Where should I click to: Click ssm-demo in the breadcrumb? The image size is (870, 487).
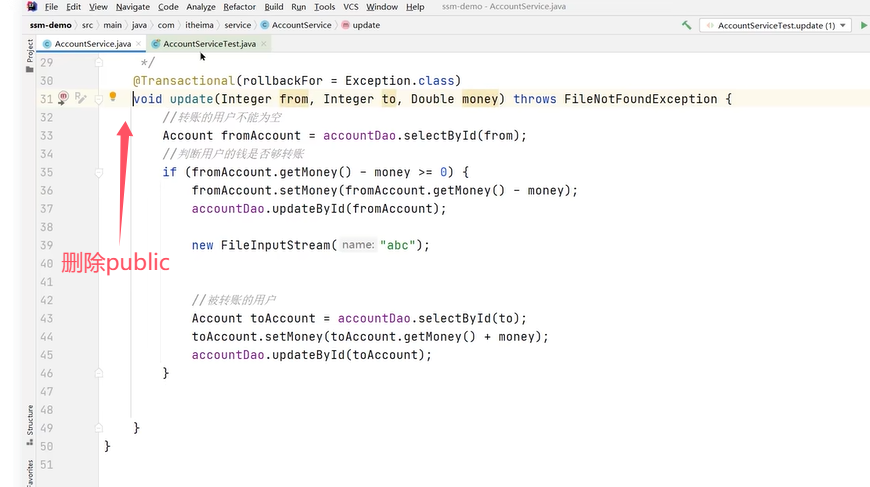pos(50,25)
